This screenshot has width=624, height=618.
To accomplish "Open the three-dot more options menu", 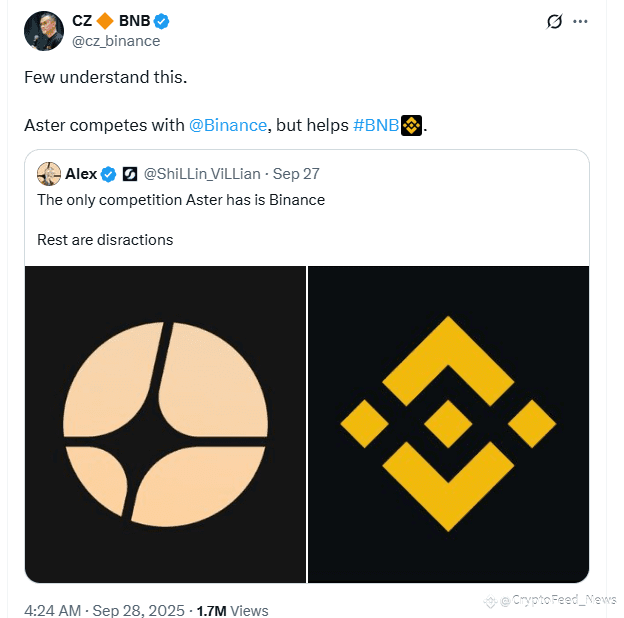I will point(580,21).
